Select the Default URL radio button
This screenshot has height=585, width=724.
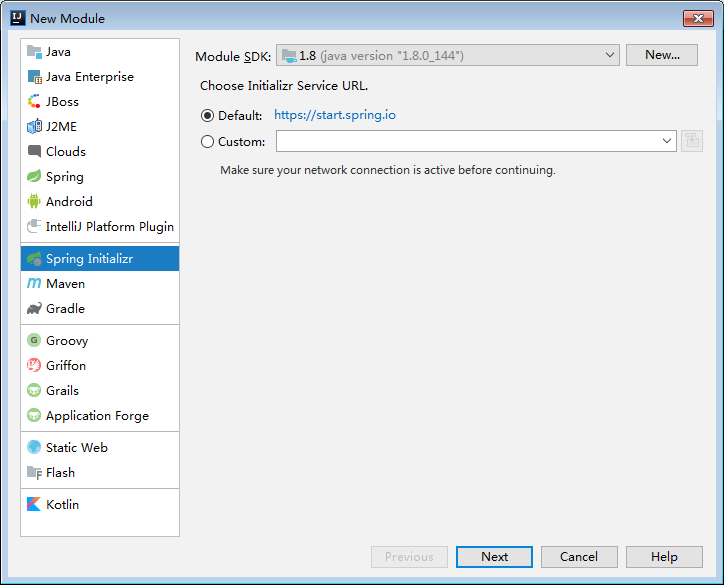click(x=207, y=115)
